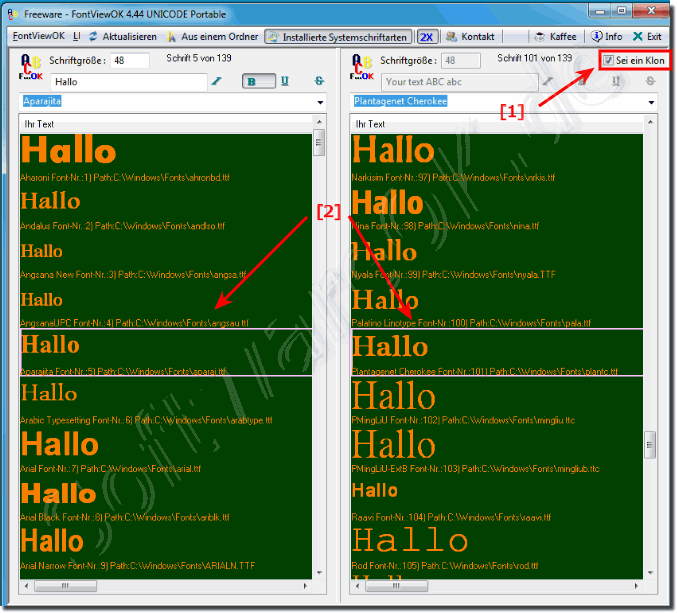Image resolution: width=677 pixels, height=613 pixels.
Task: Click the left pane FontViewOK logo icon
Action: [x=31, y=67]
